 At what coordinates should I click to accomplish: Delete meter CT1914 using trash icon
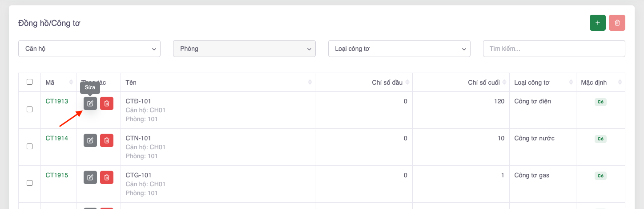107,140
